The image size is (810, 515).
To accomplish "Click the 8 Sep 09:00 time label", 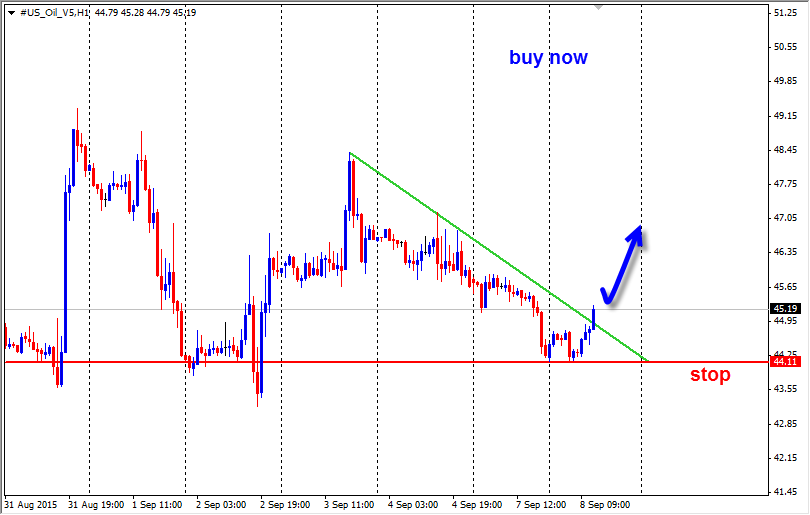I will [x=605, y=505].
